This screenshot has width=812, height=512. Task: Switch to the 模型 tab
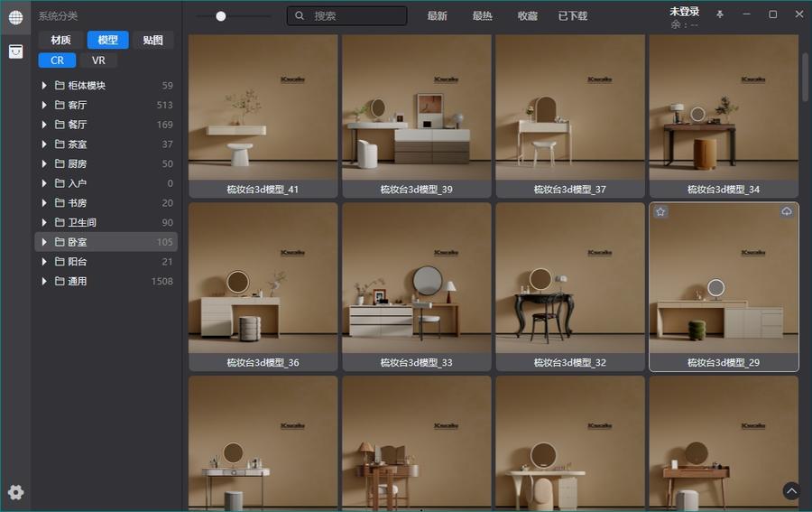pyautogui.click(x=107, y=40)
